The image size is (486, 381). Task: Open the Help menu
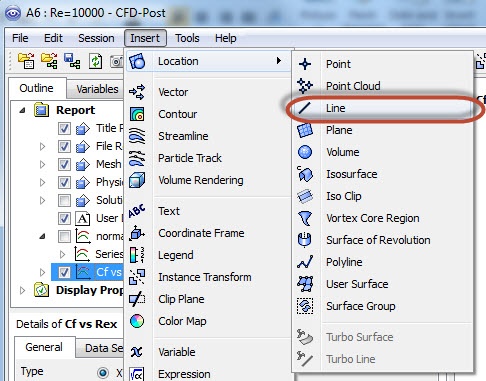point(225,38)
